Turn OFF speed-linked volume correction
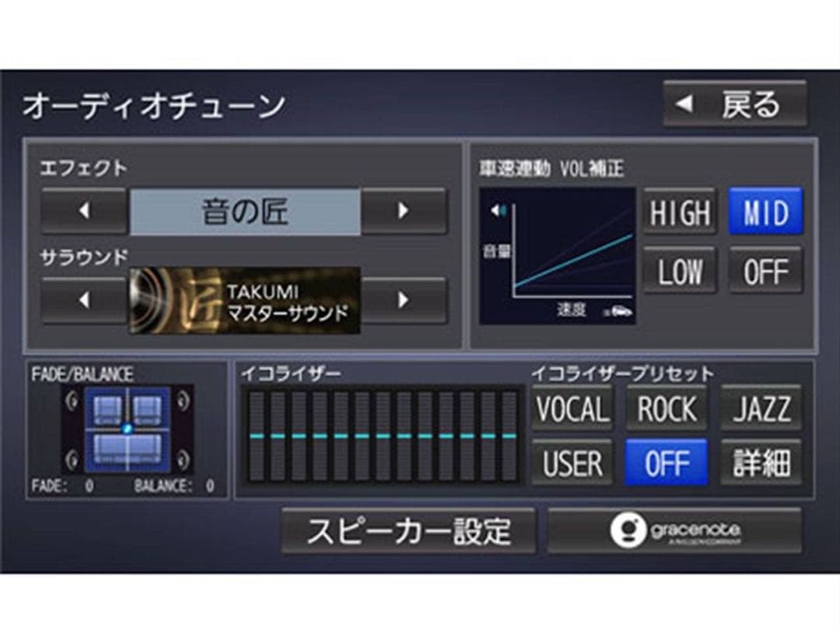The width and height of the screenshot is (840, 630). pos(765,271)
